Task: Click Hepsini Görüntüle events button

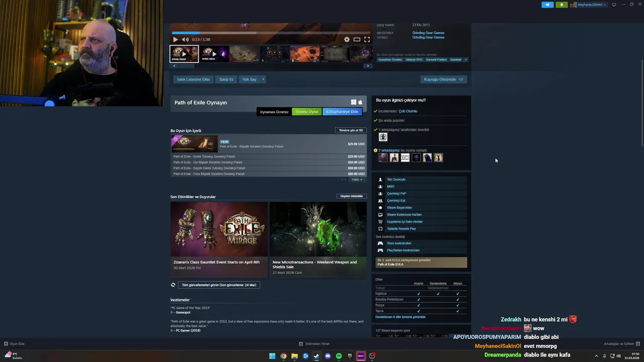Action: [351, 196]
